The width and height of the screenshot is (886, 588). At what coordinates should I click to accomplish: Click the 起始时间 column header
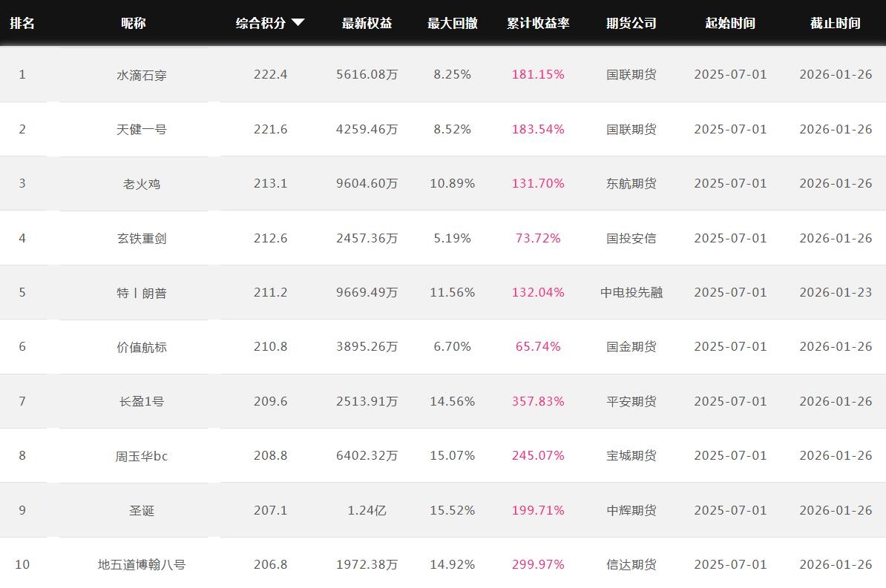(730, 23)
